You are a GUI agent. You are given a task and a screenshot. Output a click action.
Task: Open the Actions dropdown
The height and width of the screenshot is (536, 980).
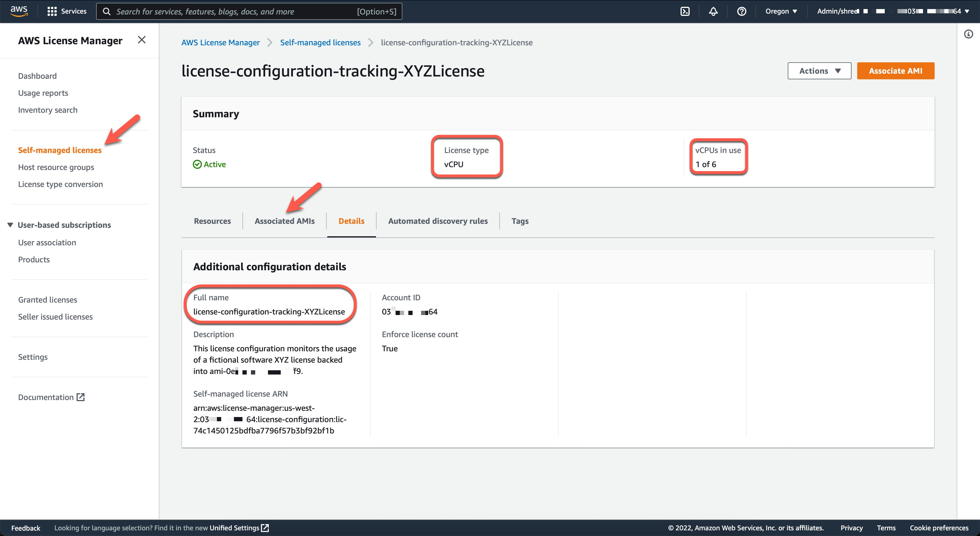pos(819,71)
